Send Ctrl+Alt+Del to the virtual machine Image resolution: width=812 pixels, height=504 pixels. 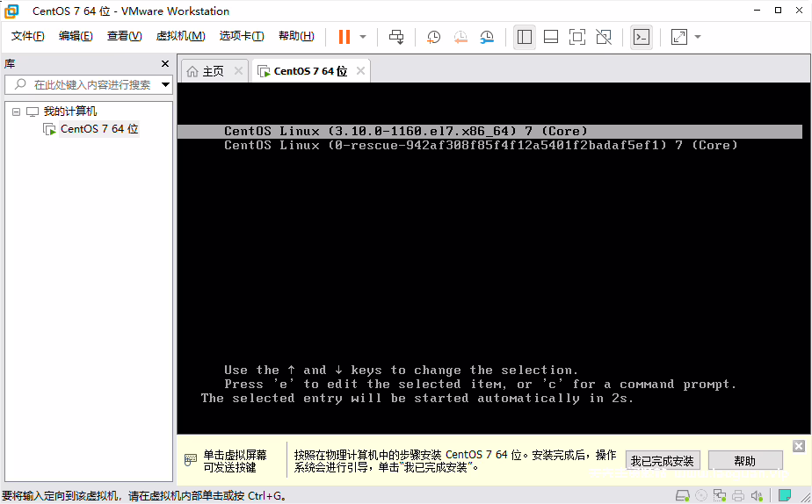396,37
